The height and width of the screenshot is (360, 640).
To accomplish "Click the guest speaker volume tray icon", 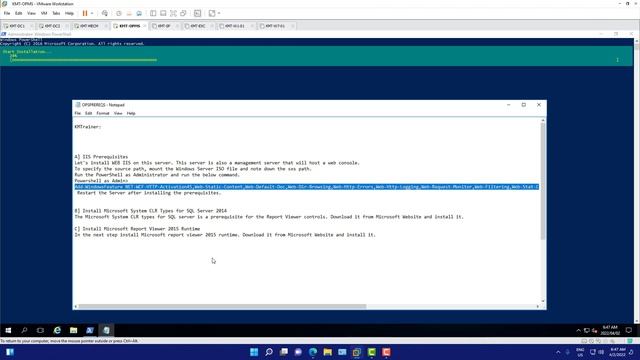I will pyautogui.click(x=594, y=330).
